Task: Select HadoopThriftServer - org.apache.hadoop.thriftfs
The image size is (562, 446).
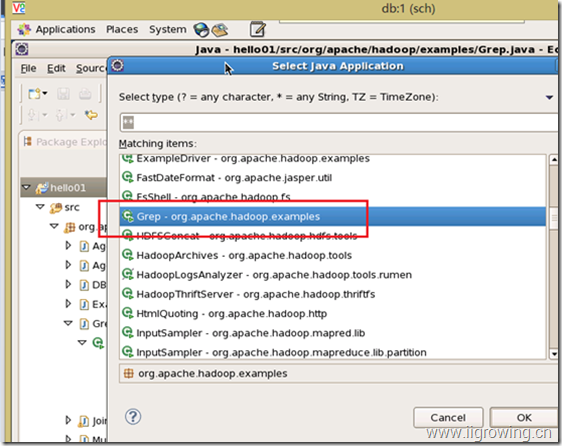Action: click(333, 294)
